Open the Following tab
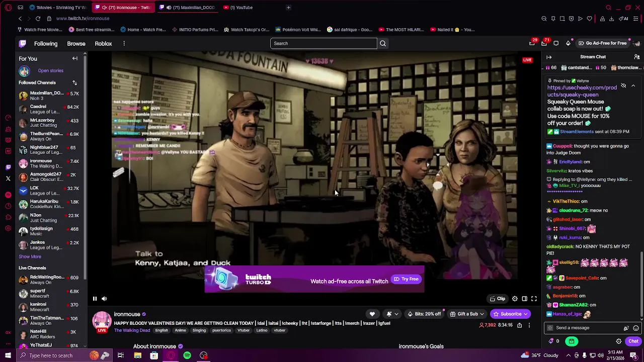Viewport: 644px width, 362px height. [46, 44]
